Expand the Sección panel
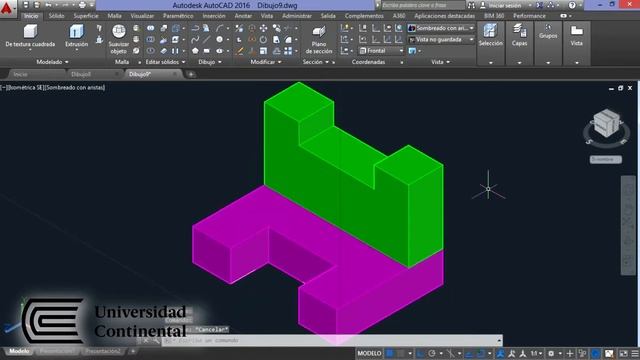The height and width of the screenshot is (360, 640). pos(316,62)
